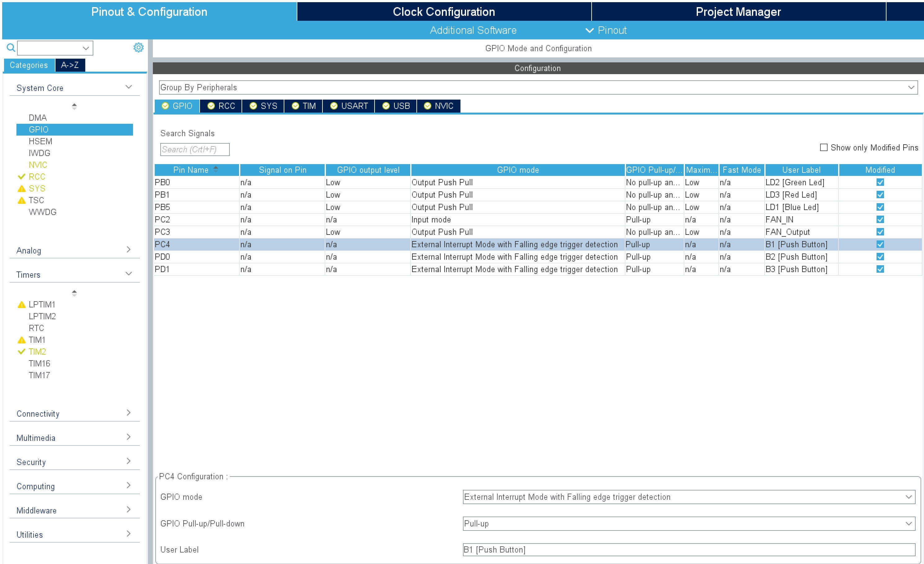Open the settings gear icon
The image size is (924, 564).
pyautogui.click(x=138, y=48)
